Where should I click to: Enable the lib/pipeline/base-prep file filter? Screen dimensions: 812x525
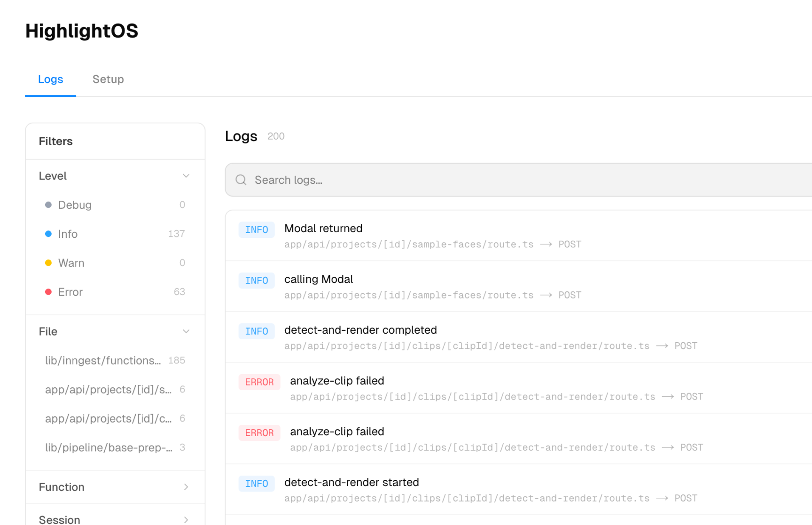[108, 447]
